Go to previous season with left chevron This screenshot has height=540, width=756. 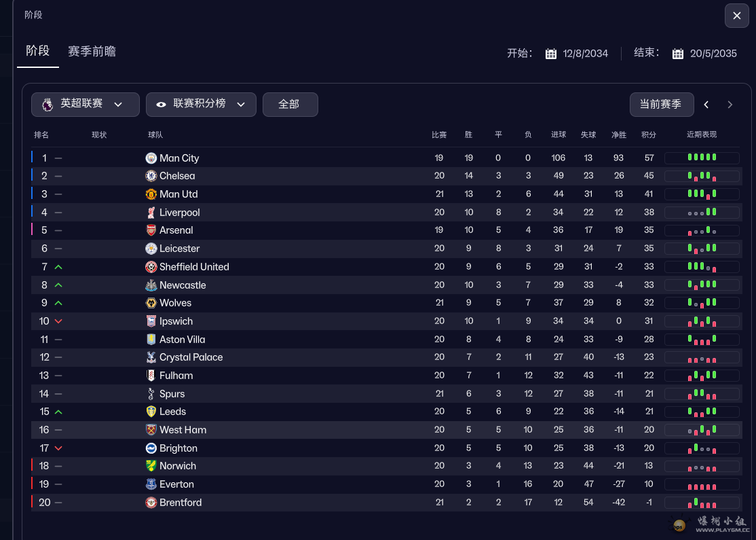click(x=706, y=105)
